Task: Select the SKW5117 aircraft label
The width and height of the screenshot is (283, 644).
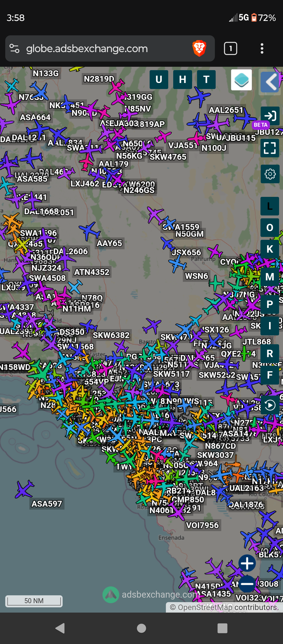Action: (171, 374)
